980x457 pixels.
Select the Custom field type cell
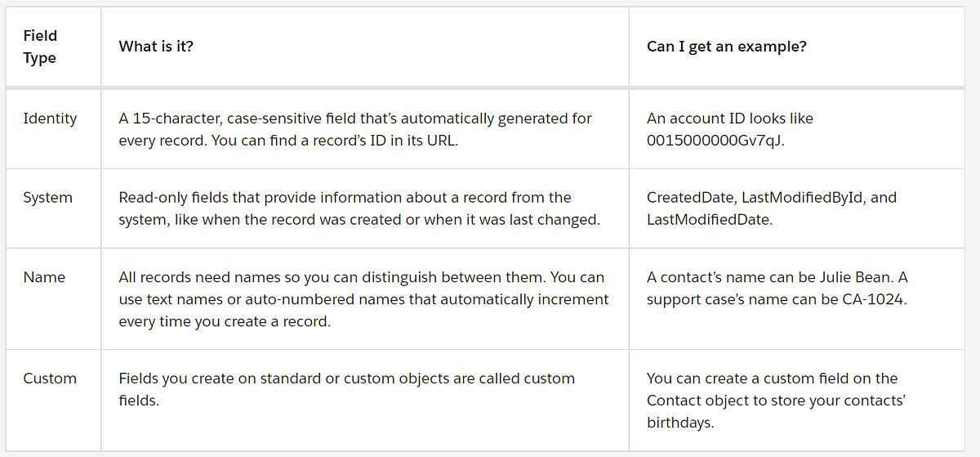point(50,379)
